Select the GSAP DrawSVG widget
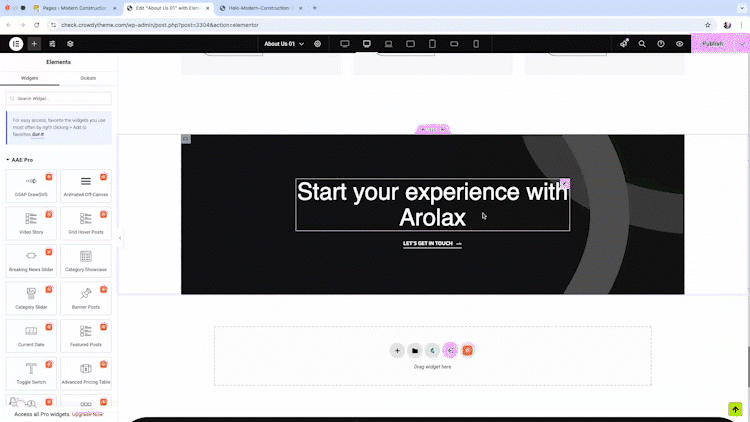750x422 pixels. [31, 186]
